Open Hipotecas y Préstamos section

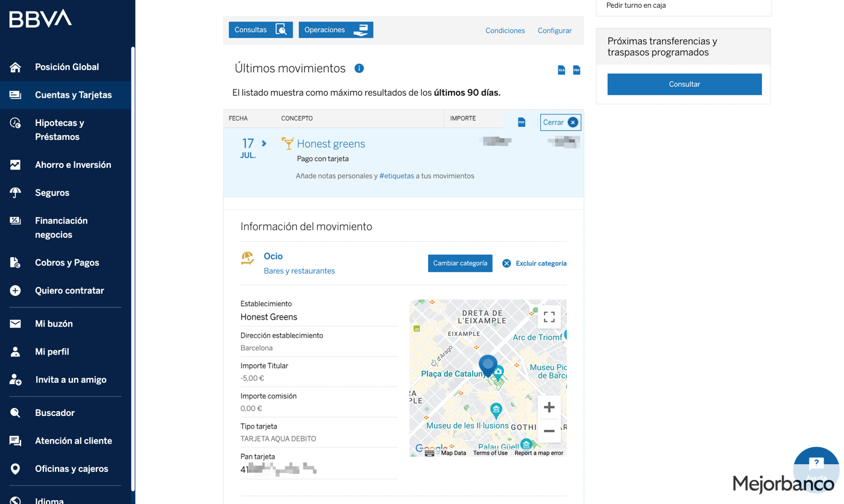click(x=65, y=130)
